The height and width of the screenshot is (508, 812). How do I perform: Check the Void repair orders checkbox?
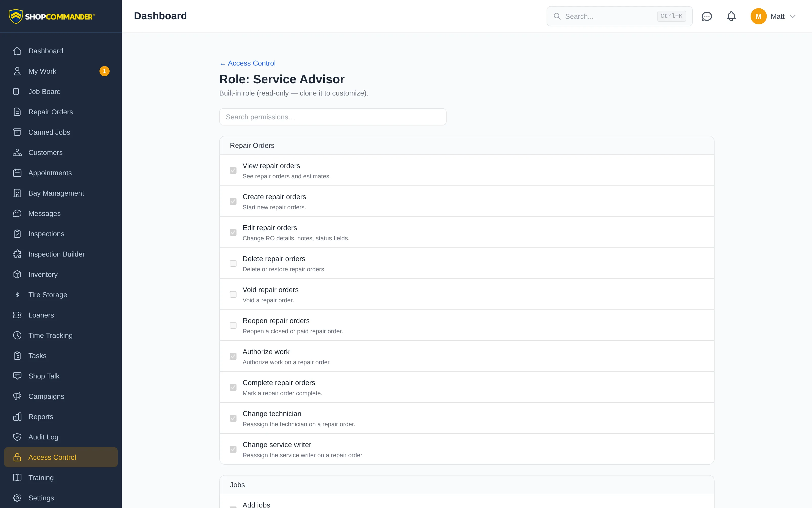tap(233, 295)
